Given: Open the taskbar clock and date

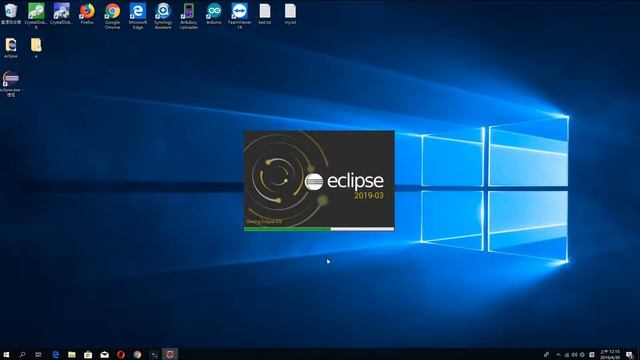Looking at the screenshot, I should (x=610, y=354).
